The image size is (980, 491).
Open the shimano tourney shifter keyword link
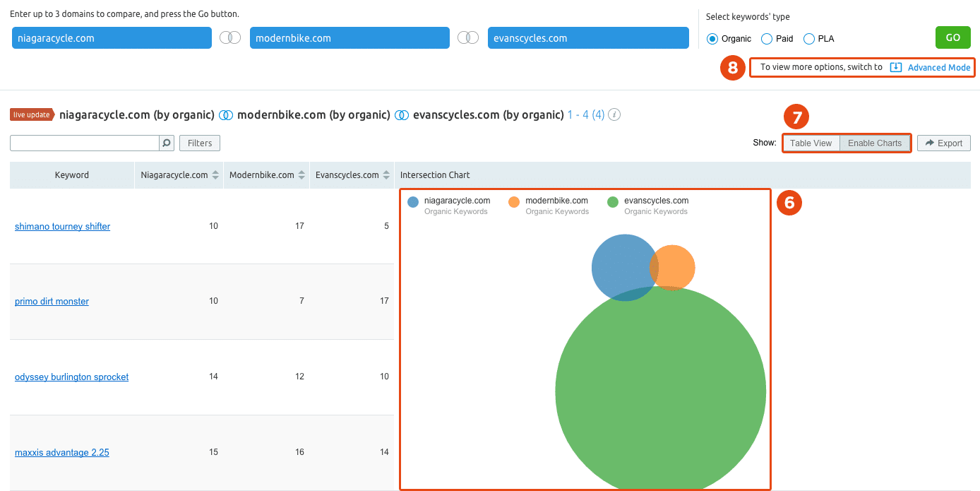click(x=63, y=227)
